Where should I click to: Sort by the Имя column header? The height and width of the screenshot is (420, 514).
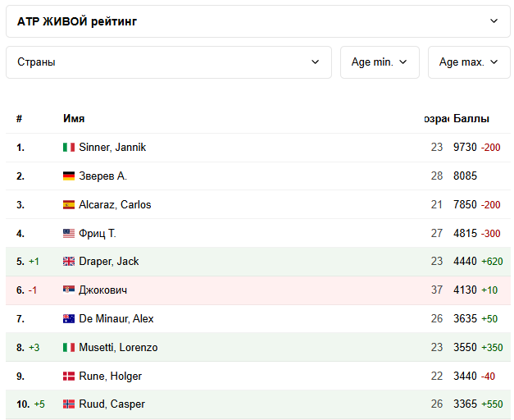coord(74,119)
